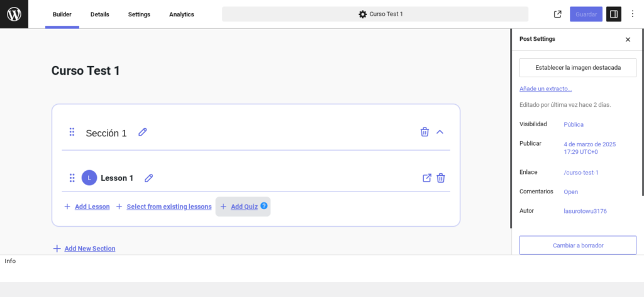Viewport: 644px width, 297px height.
Task: Click plus icon before Add New Section
Action: (57, 249)
